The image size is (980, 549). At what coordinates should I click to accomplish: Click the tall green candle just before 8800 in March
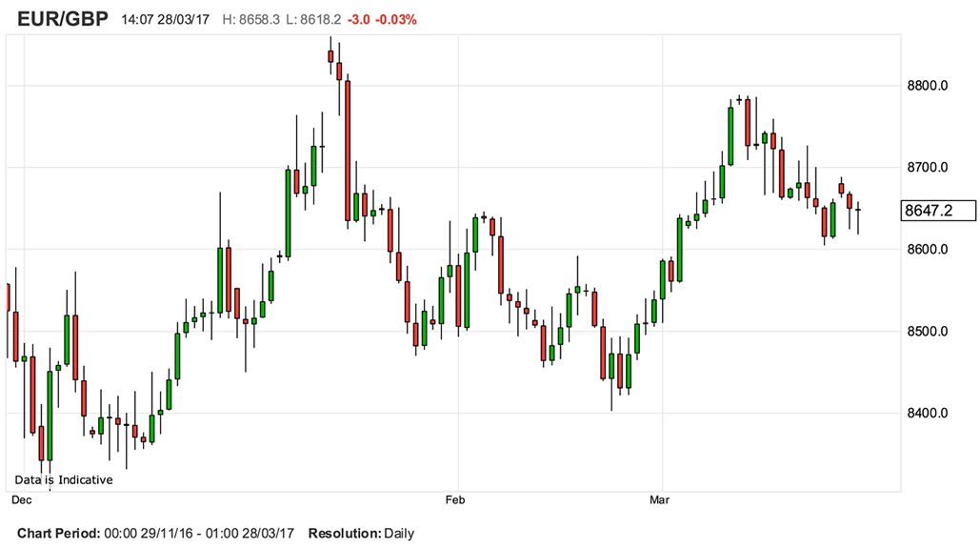(x=730, y=135)
